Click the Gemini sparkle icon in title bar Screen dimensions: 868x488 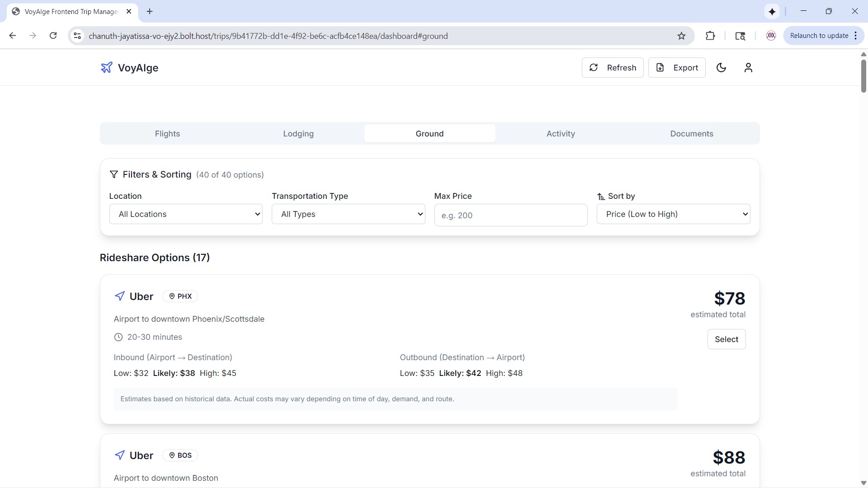(772, 12)
